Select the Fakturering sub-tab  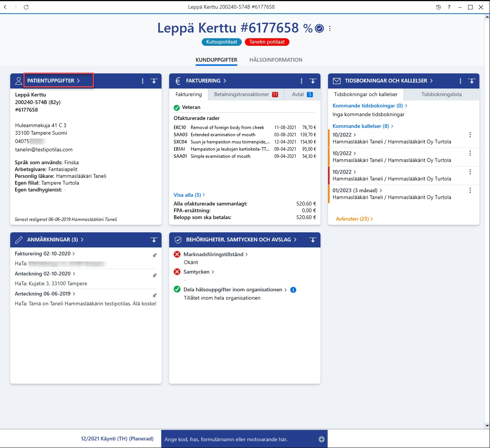pos(189,94)
